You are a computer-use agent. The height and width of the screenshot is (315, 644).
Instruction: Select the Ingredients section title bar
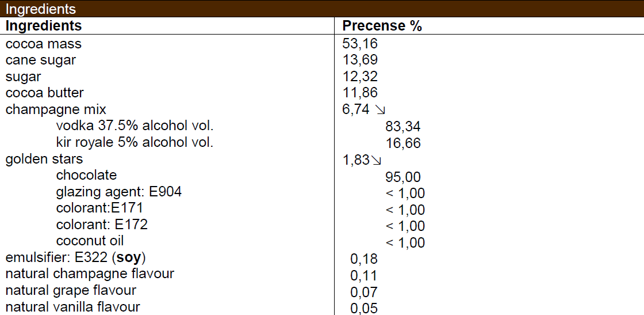(322, 9)
